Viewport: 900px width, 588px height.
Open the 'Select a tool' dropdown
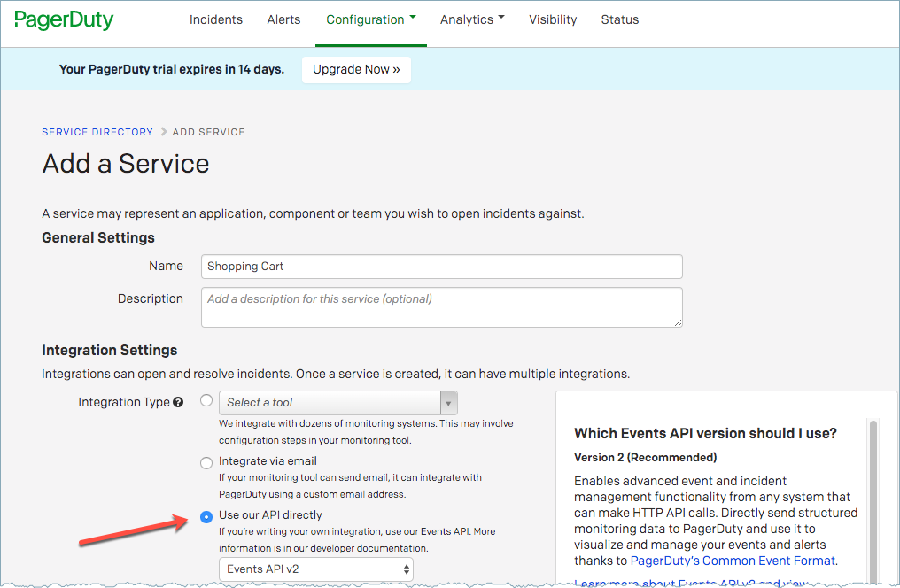(x=338, y=403)
